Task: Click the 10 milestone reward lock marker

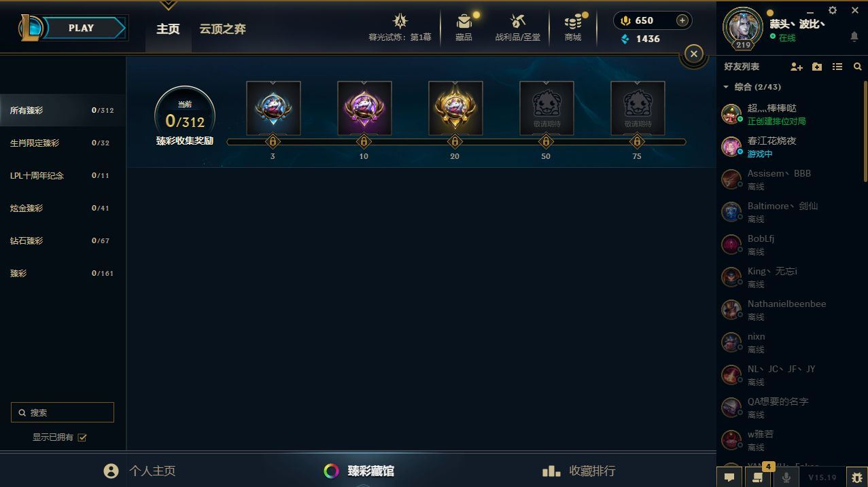Action: (364, 142)
